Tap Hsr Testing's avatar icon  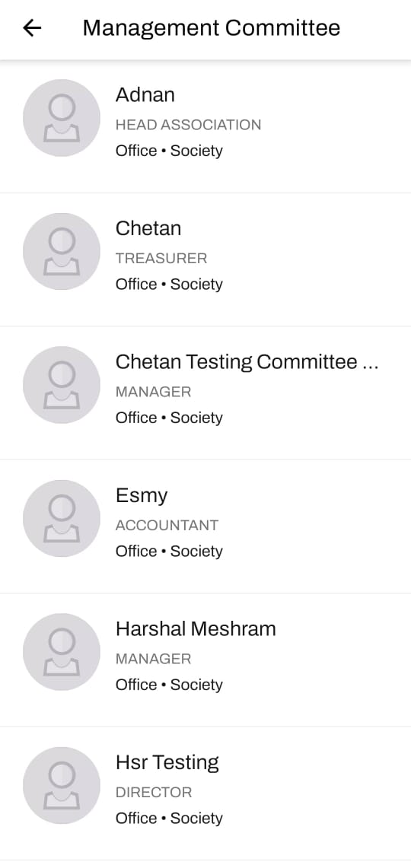[x=62, y=785]
